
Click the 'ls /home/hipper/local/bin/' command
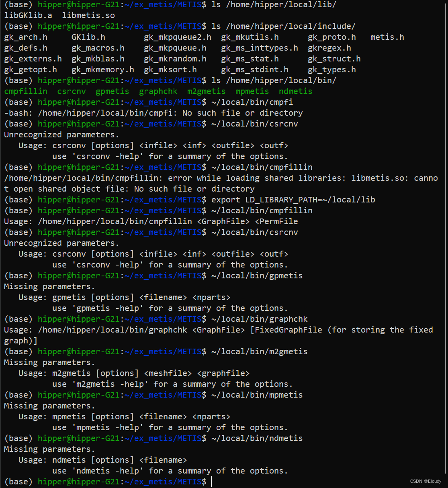pyautogui.click(x=274, y=80)
